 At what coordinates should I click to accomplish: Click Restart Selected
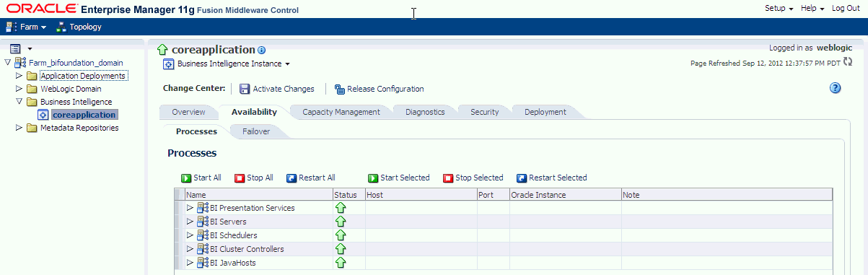tap(552, 178)
